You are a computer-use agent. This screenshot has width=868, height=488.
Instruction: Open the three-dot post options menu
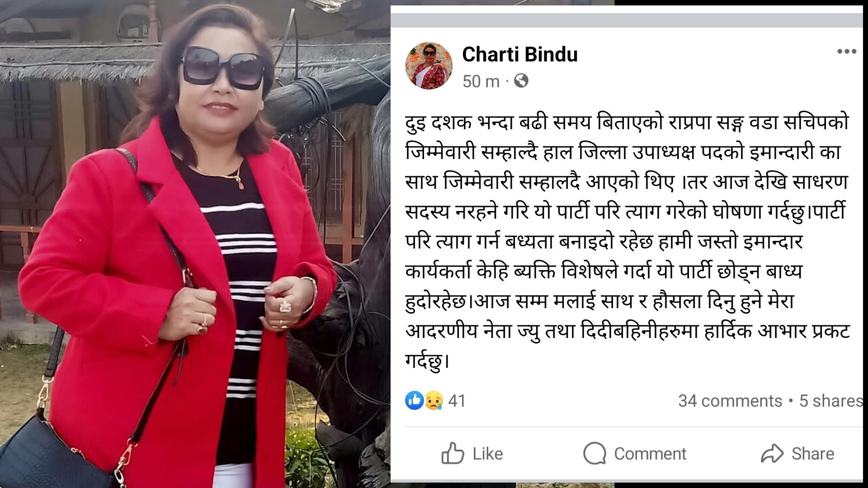click(847, 52)
